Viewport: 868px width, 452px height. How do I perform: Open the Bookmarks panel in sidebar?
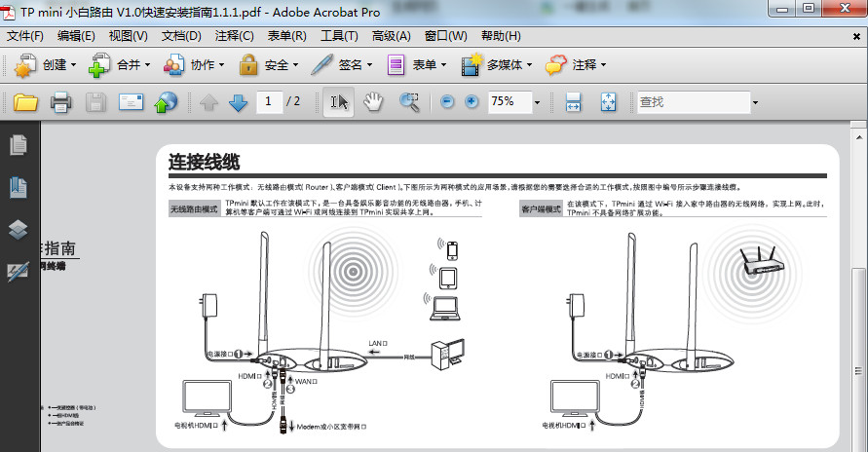point(18,188)
